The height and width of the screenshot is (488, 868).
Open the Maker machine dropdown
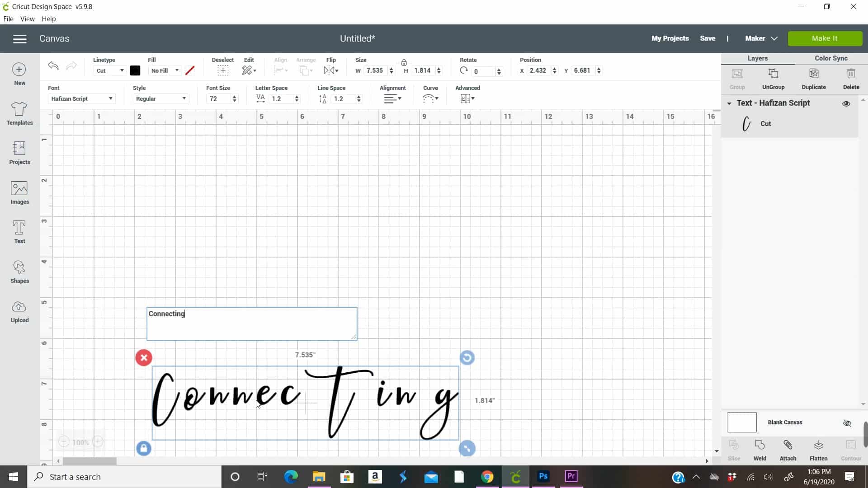coord(761,38)
